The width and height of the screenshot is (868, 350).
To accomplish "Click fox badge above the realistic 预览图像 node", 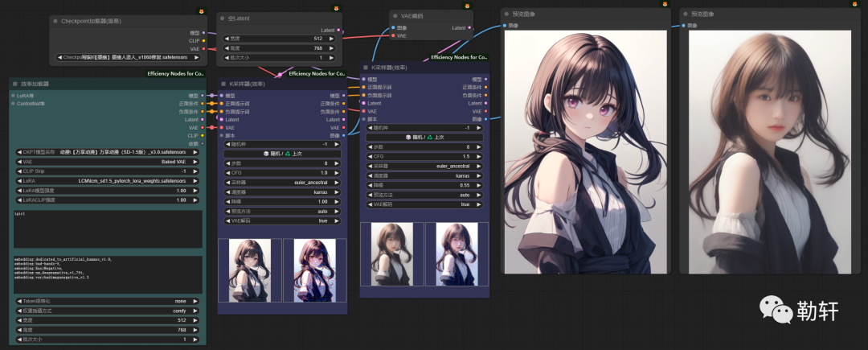I will [x=855, y=4].
